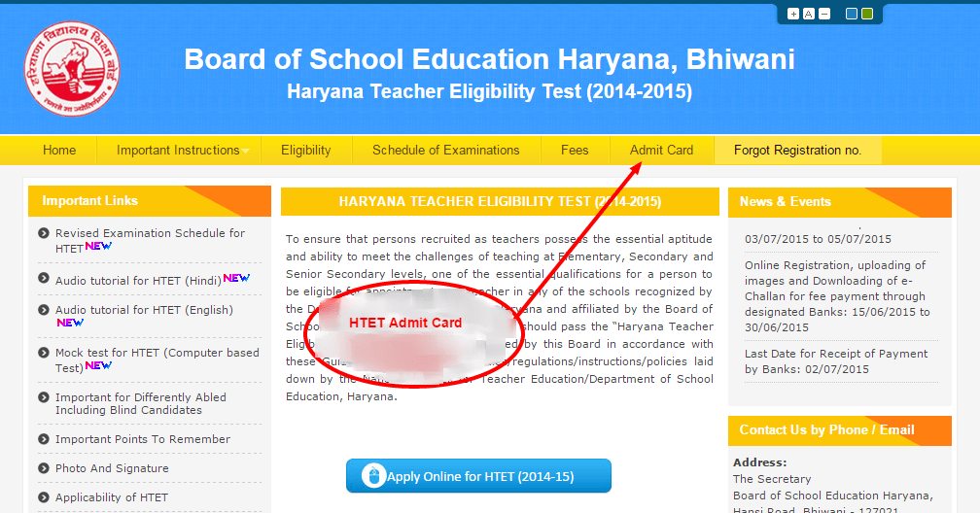The image size is (980, 513).
Task: Open Audio tutorial for HTET (English)
Action: coord(144,310)
